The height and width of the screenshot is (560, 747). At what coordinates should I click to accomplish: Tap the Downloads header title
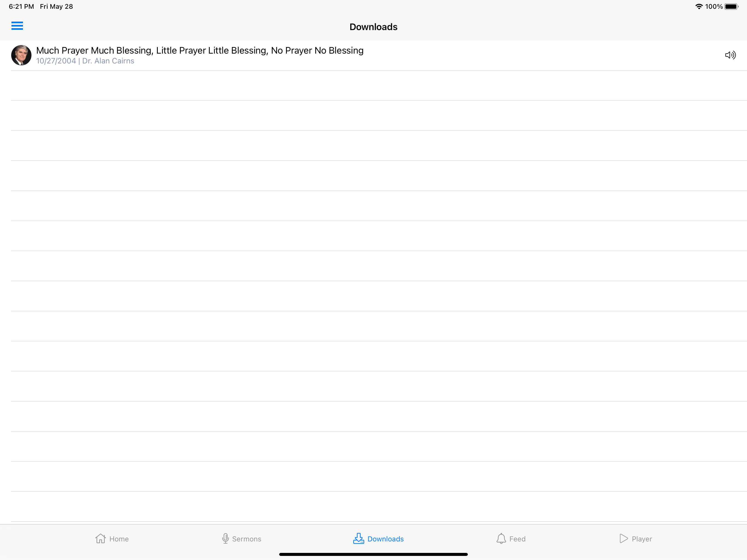[373, 27]
